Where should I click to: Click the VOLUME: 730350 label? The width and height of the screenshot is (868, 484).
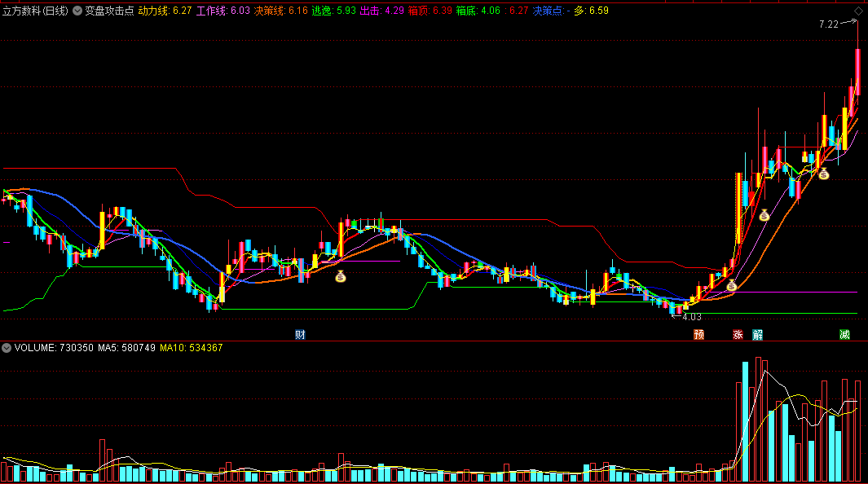coord(54,348)
